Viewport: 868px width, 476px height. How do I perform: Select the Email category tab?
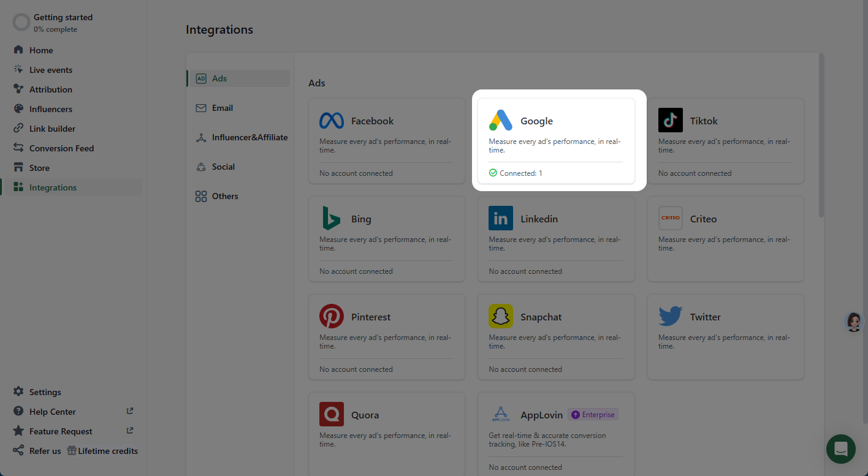(x=240, y=108)
